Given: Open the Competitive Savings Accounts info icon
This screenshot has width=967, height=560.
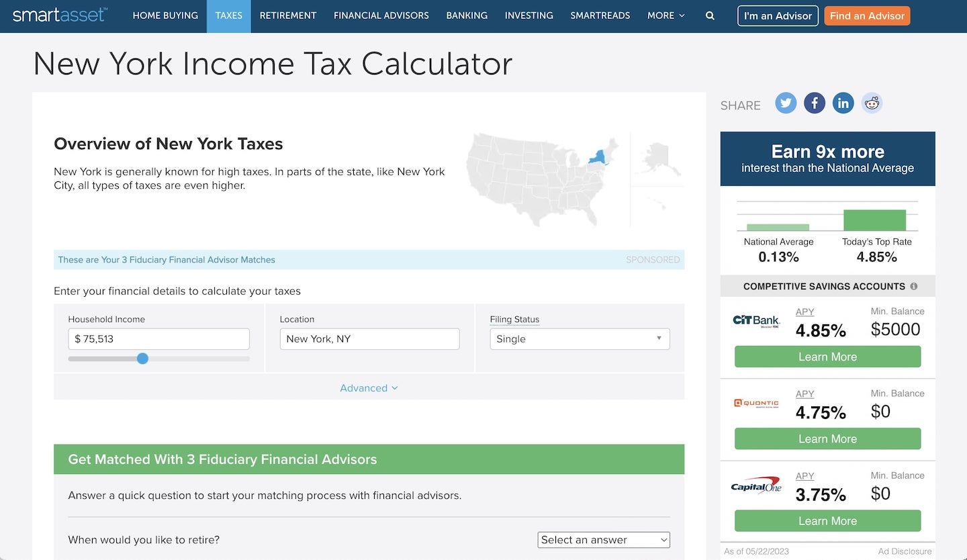Looking at the screenshot, I should [913, 286].
